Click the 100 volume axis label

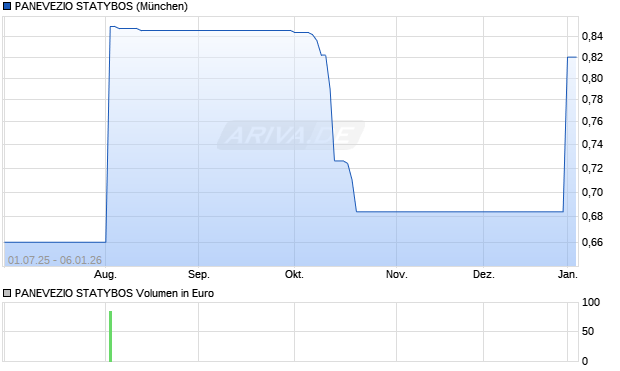point(591,303)
